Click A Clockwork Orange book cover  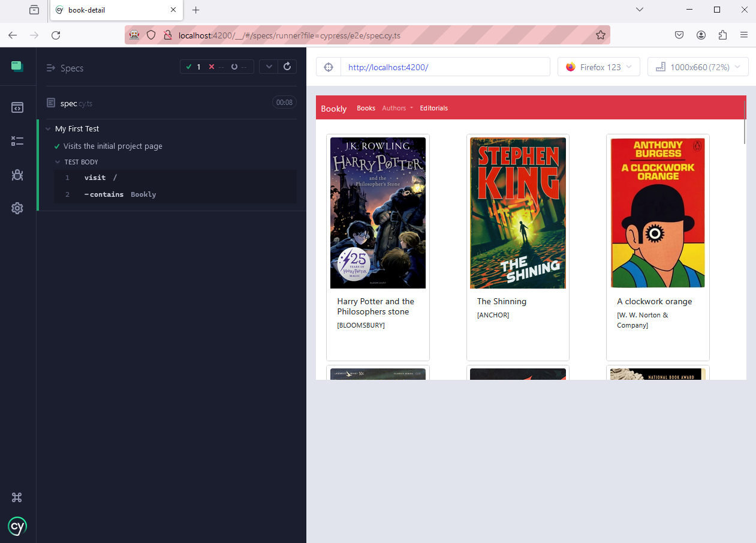point(658,213)
